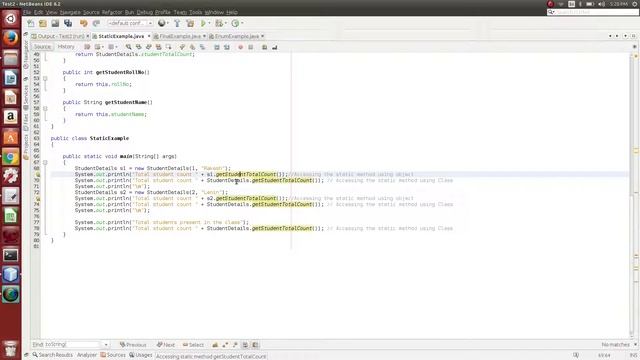This screenshot has width=640, height=360.
Task: Open the Search Results bottom panel
Action: click(53, 355)
